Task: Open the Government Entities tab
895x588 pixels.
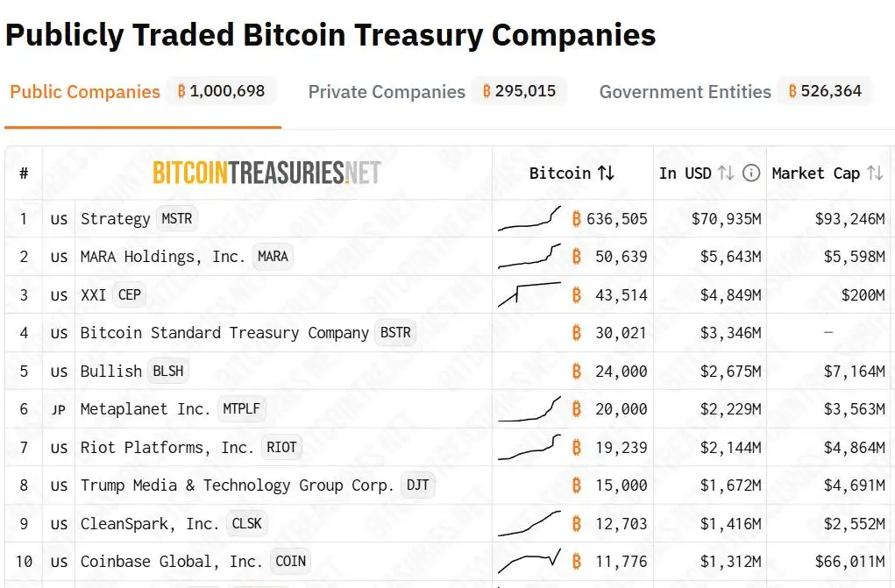Action: click(x=684, y=91)
